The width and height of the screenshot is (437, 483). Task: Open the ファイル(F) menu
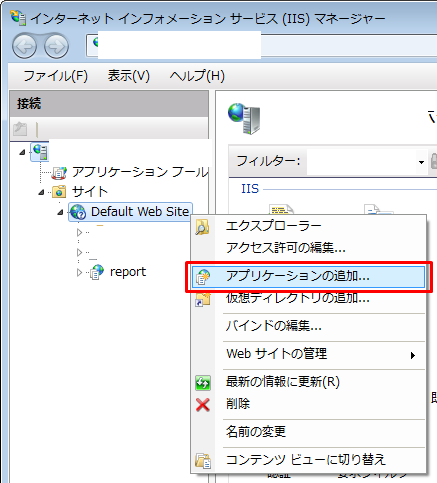[55, 76]
